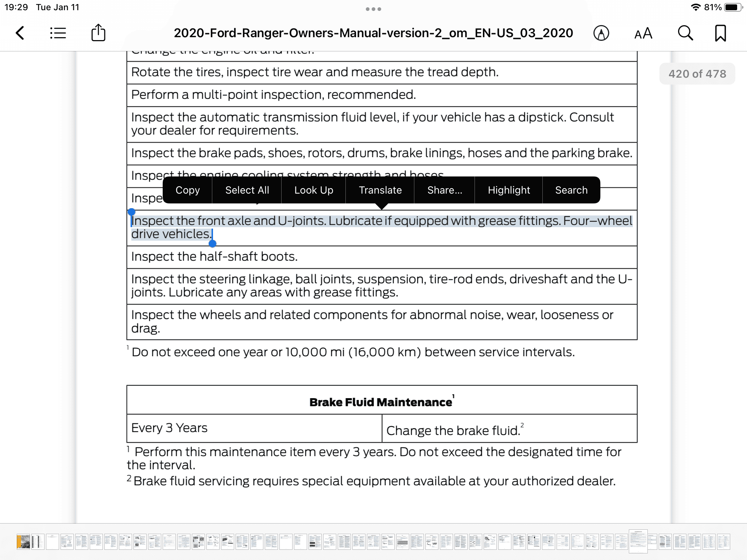Viewport: 747px width, 560px height.
Task: Tap the 19:29 clock in status bar
Action: click(16, 7)
